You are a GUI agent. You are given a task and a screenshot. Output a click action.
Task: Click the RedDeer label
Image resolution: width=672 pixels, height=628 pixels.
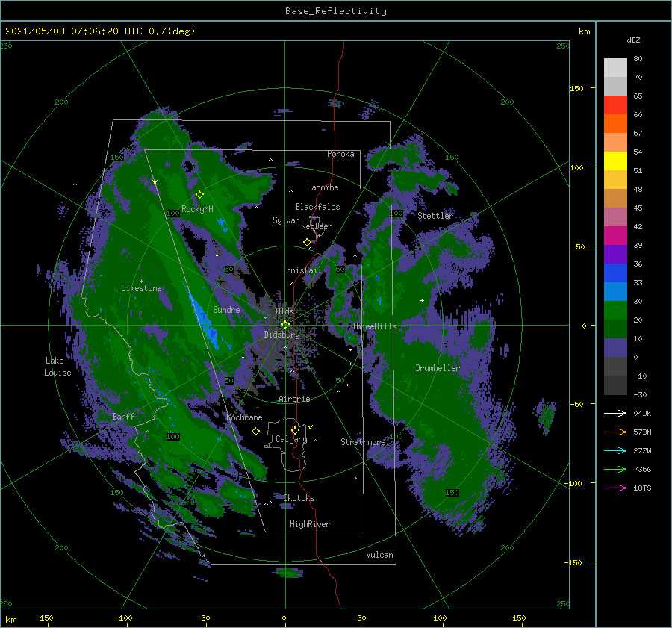click(x=317, y=226)
